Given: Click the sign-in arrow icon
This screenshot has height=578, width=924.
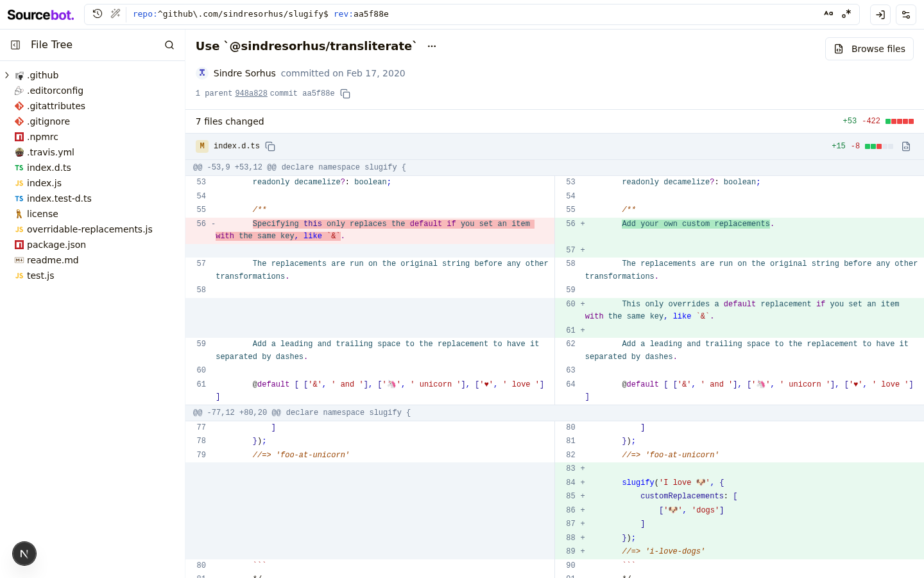Looking at the screenshot, I should click(x=880, y=15).
